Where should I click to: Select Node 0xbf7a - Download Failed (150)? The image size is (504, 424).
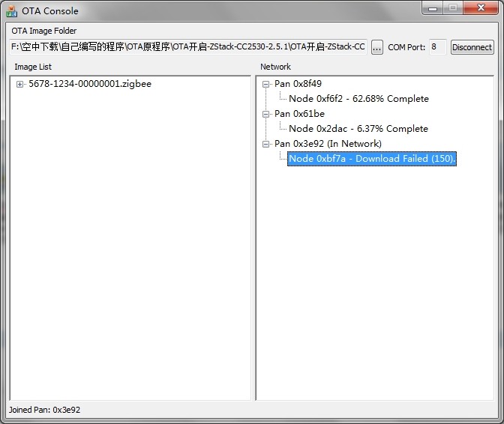click(372, 159)
